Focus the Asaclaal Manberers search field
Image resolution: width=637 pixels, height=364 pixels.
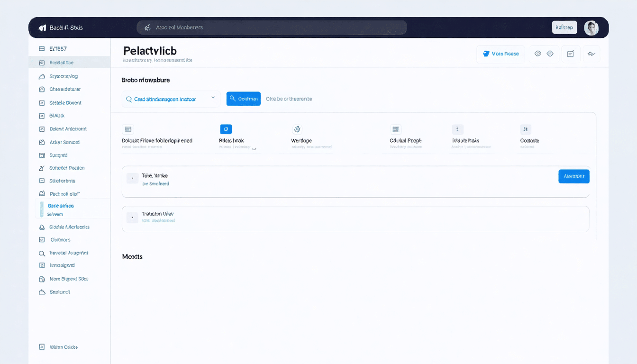pyautogui.click(x=272, y=27)
